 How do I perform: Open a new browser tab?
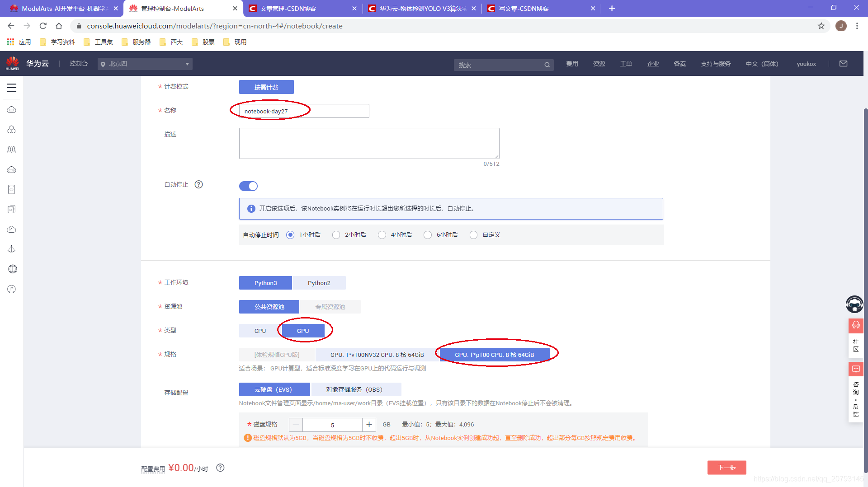click(x=612, y=8)
